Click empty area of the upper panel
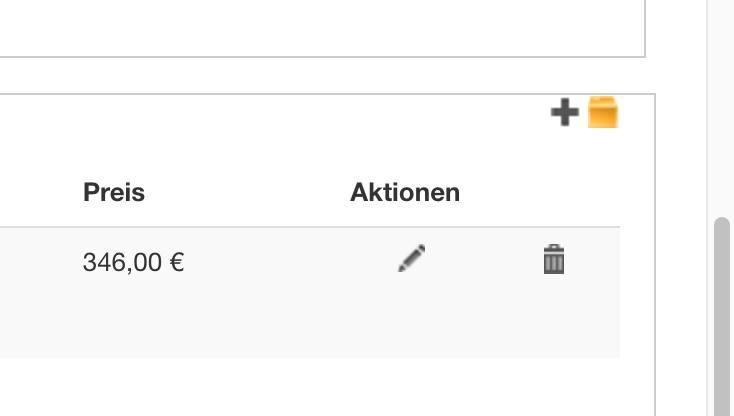The width and height of the screenshot is (734, 416). click(300, 25)
